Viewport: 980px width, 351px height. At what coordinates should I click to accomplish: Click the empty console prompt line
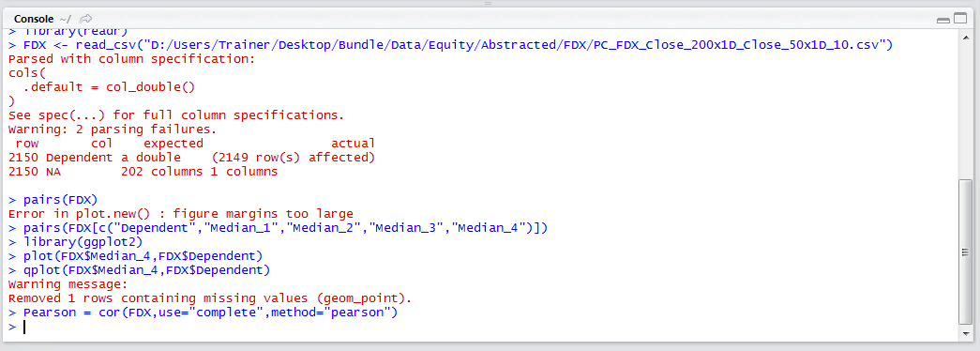tap(480, 327)
